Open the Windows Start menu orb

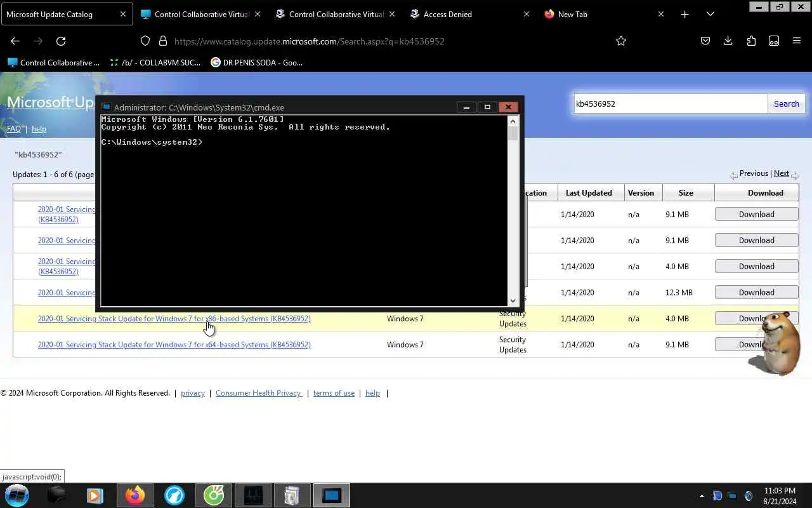17,495
